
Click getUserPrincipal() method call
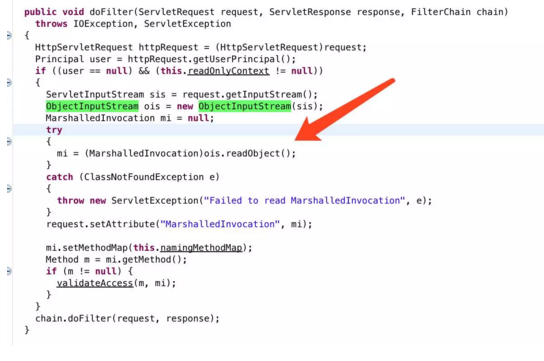click(244, 59)
